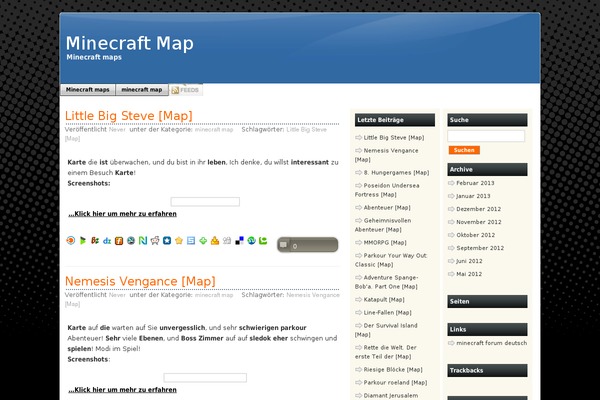This screenshot has height=400, width=600.
Task: Open sidebar link Diamant Jerusalem
Action: 391,396
